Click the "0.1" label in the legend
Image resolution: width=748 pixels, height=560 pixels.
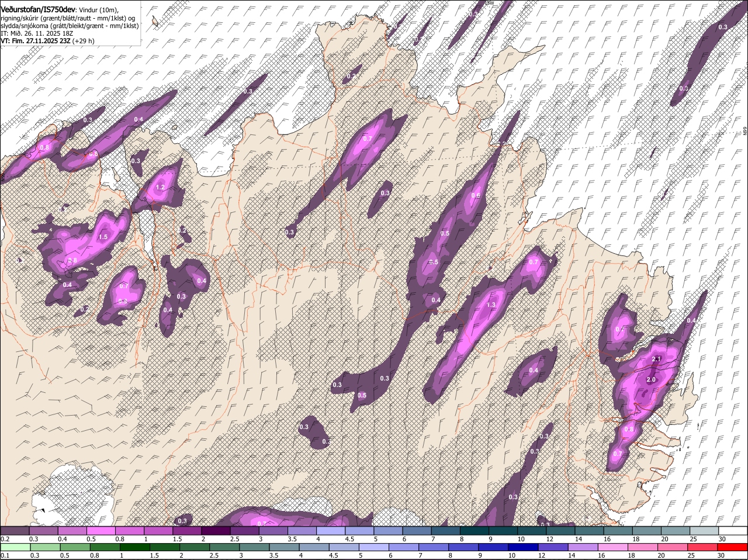[5, 555]
